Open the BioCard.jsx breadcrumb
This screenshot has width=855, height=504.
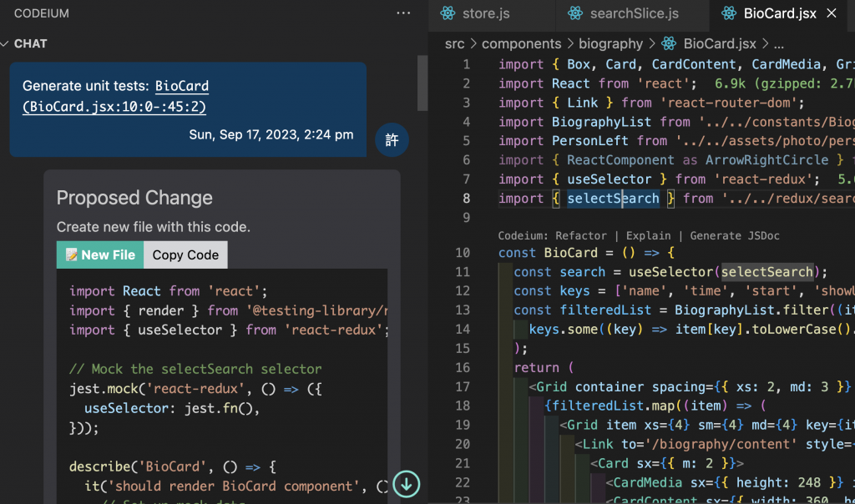[x=720, y=43]
